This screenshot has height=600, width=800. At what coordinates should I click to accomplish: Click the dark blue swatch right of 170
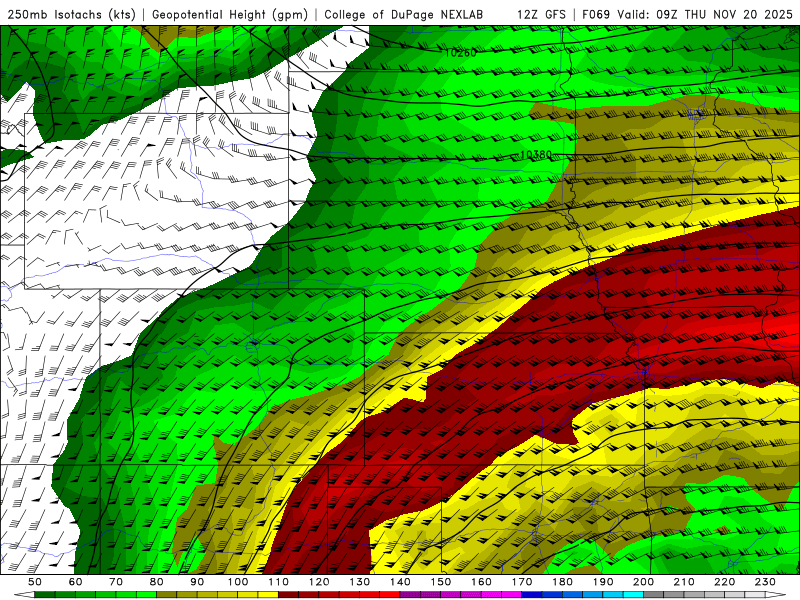pyautogui.click(x=532, y=595)
